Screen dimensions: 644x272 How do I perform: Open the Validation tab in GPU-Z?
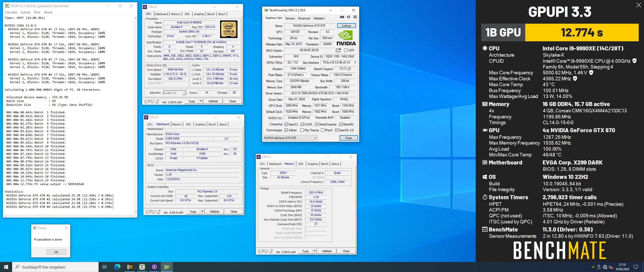pyautogui.click(x=319, y=18)
